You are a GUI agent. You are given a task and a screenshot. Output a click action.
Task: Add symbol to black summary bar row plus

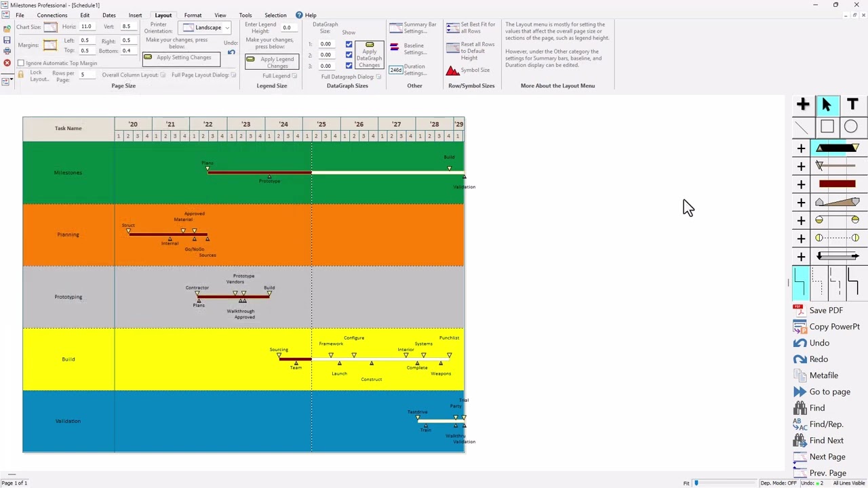pyautogui.click(x=801, y=148)
